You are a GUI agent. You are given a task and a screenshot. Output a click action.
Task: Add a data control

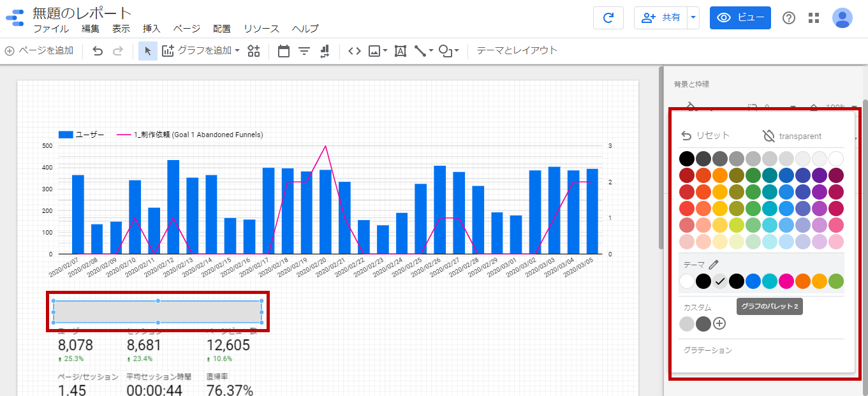tap(325, 51)
